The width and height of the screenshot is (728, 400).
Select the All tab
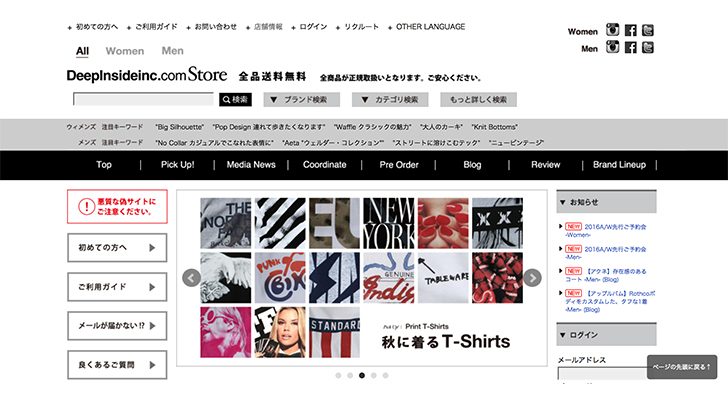[82, 51]
